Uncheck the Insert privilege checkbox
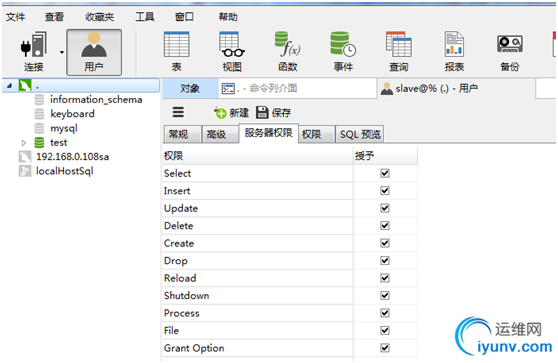Screen dimensions: 558x363 pos(385,191)
